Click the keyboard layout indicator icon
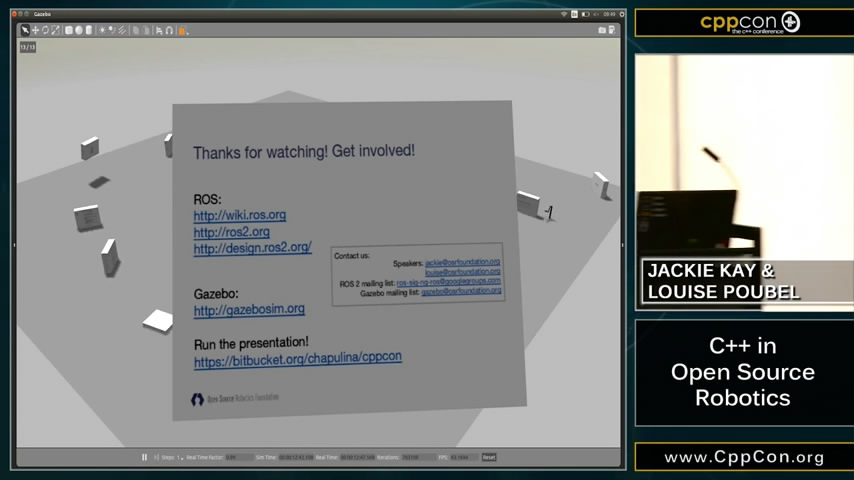This screenshot has width=854, height=480. [574, 14]
